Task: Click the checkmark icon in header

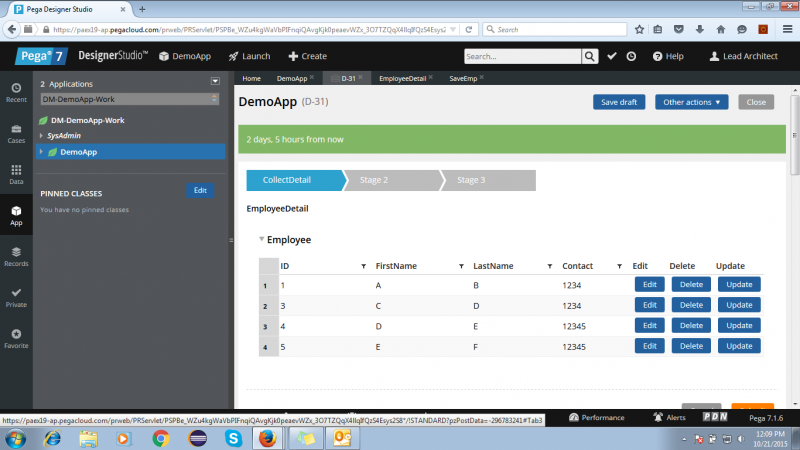Action: click(x=612, y=56)
